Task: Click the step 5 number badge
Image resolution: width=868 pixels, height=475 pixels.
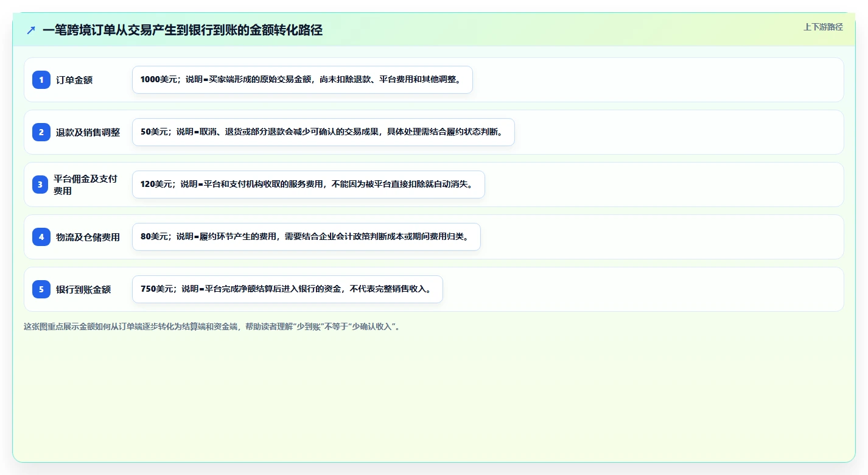Action: point(41,289)
